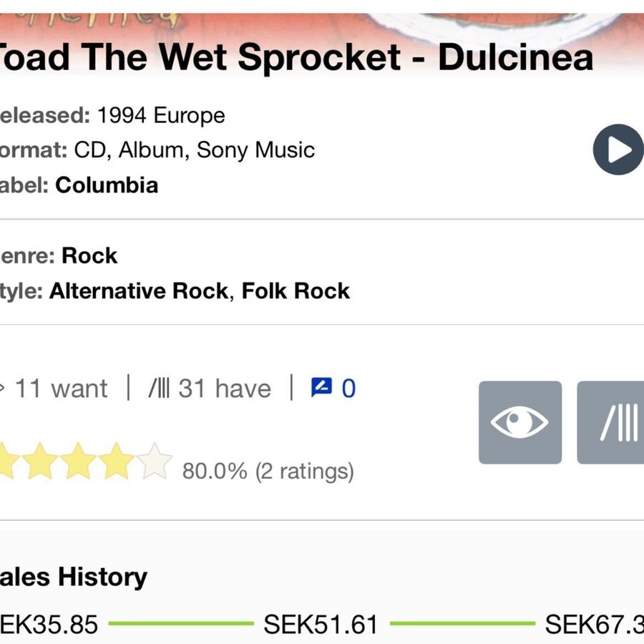Rate the release with the third star
Screen dimensions: 644x644
[x=79, y=462]
